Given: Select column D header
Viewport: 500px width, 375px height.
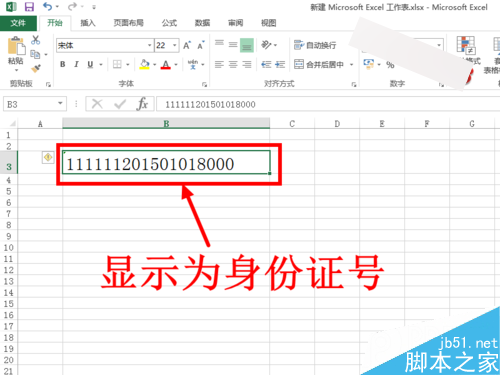Looking at the screenshot, I should pos(337,124).
